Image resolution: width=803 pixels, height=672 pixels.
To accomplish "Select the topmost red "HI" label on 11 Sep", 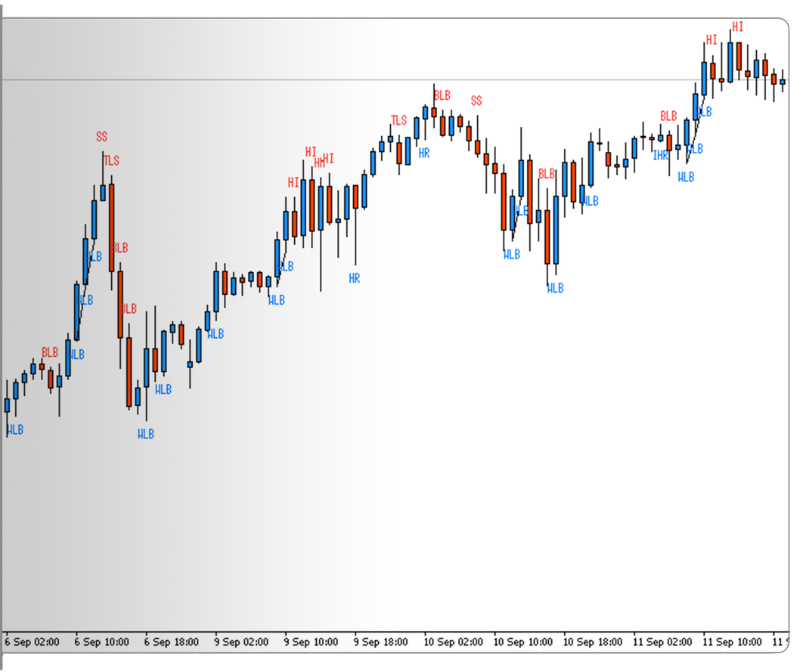I will coord(737,26).
